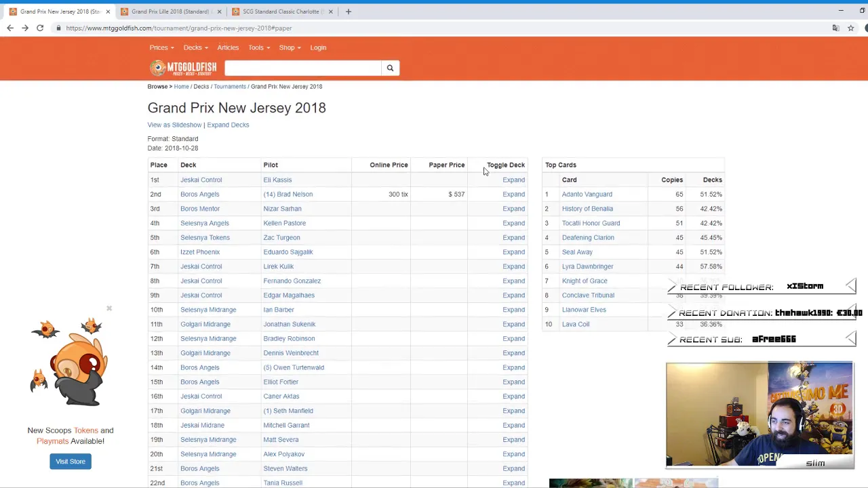The image size is (868, 488).
Task: Go to Home breadcrumb link
Action: click(x=181, y=86)
